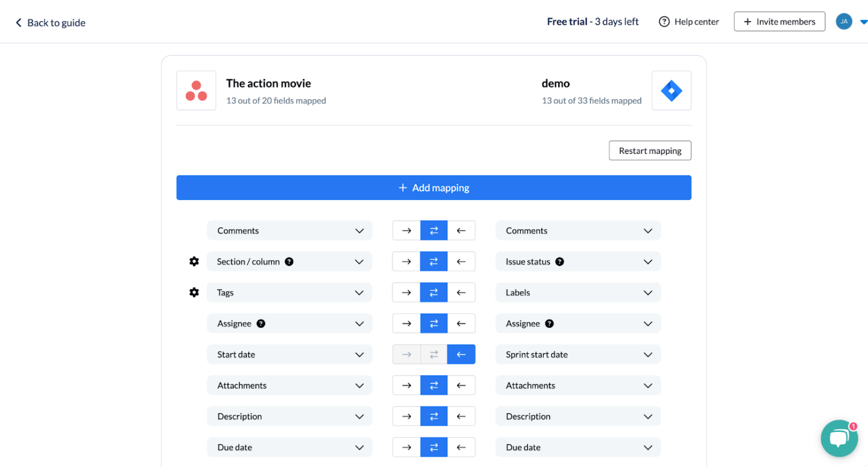
Task: Set Comments sync to right arrow only
Action: tap(407, 231)
